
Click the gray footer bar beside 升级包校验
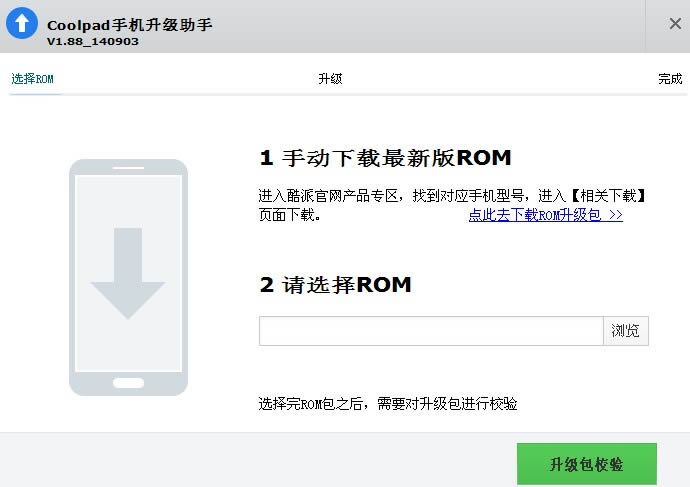click(x=250, y=460)
